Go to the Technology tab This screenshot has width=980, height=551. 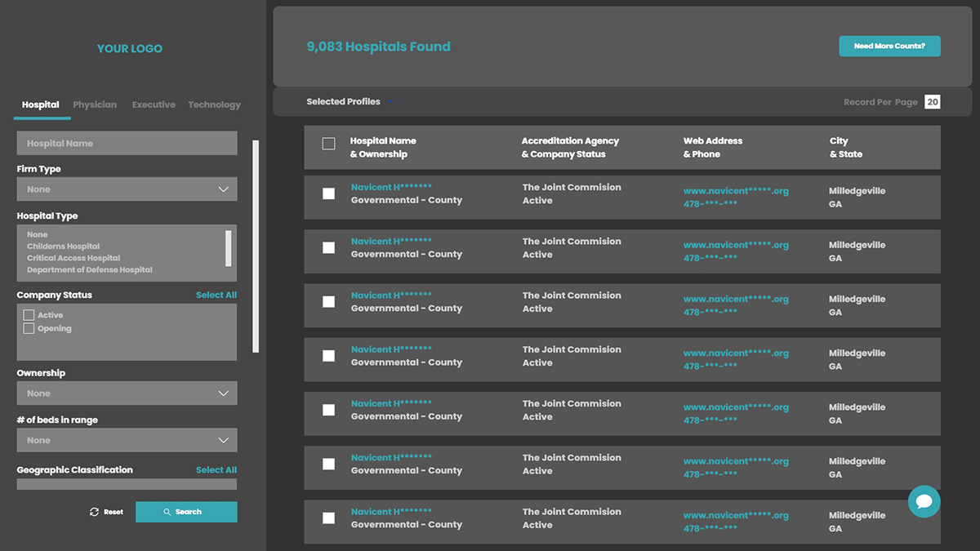(214, 104)
